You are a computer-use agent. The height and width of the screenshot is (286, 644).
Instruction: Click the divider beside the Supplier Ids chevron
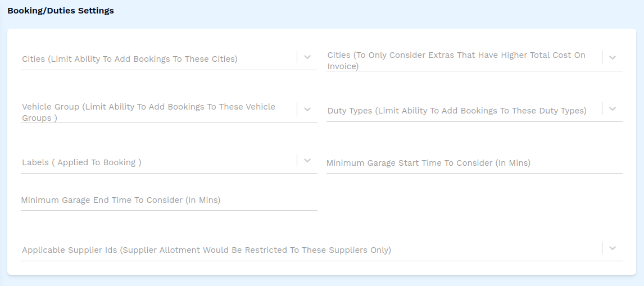[x=602, y=248]
